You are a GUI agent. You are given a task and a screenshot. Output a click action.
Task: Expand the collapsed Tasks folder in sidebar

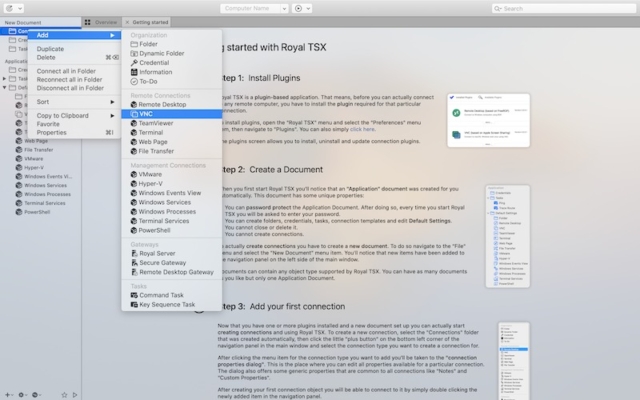pyautogui.click(x=4, y=78)
